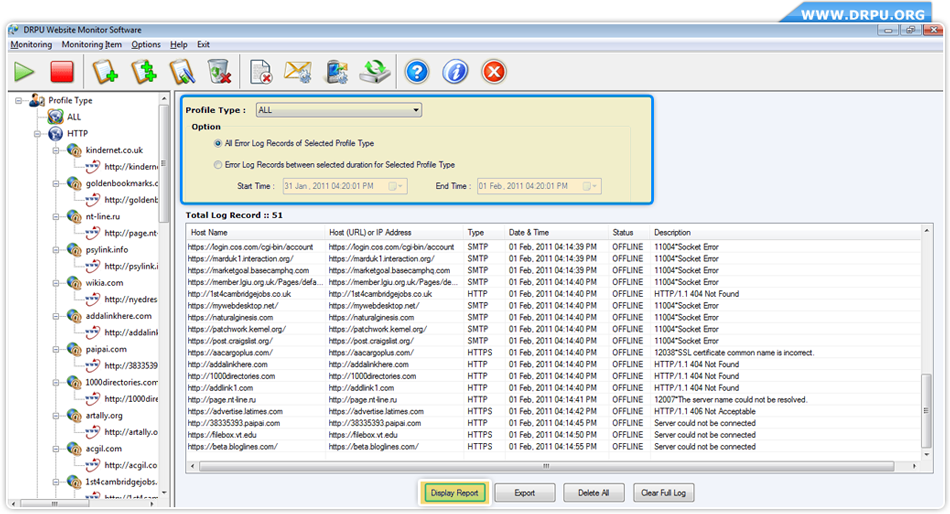Viewport: 950px width, 514px height.
Task: Click the log table vertical scrollbar thumb
Action: coord(926,410)
